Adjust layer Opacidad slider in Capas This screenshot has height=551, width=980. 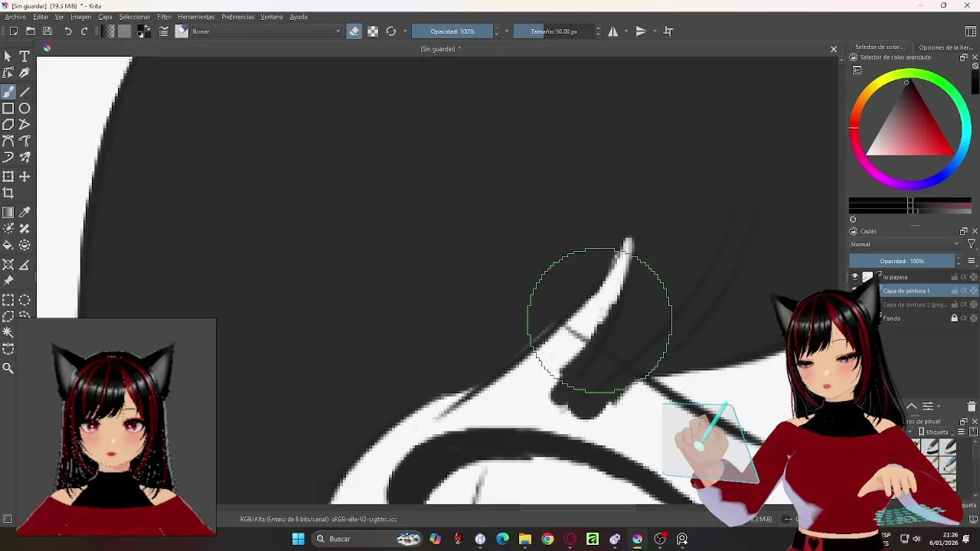pos(902,261)
